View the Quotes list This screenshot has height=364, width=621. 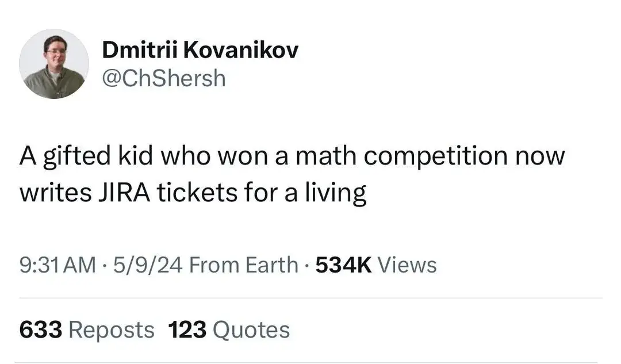click(251, 330)
